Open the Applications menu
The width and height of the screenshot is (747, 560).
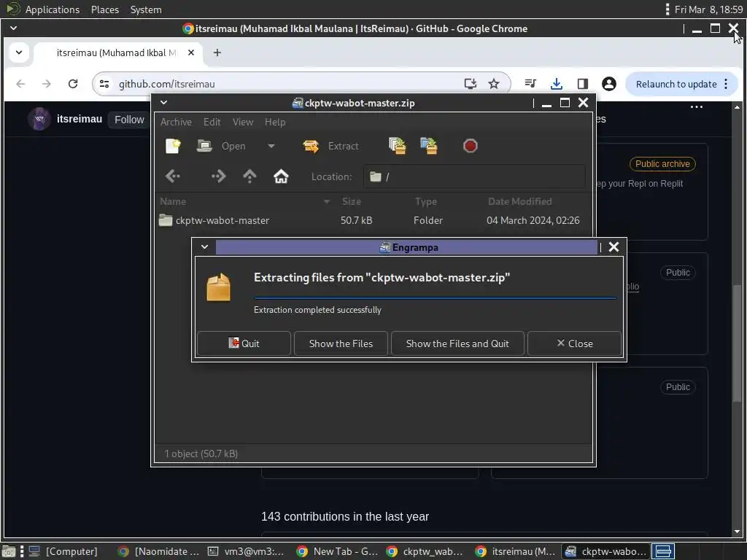pyautogui.click(x=53, y=9)
